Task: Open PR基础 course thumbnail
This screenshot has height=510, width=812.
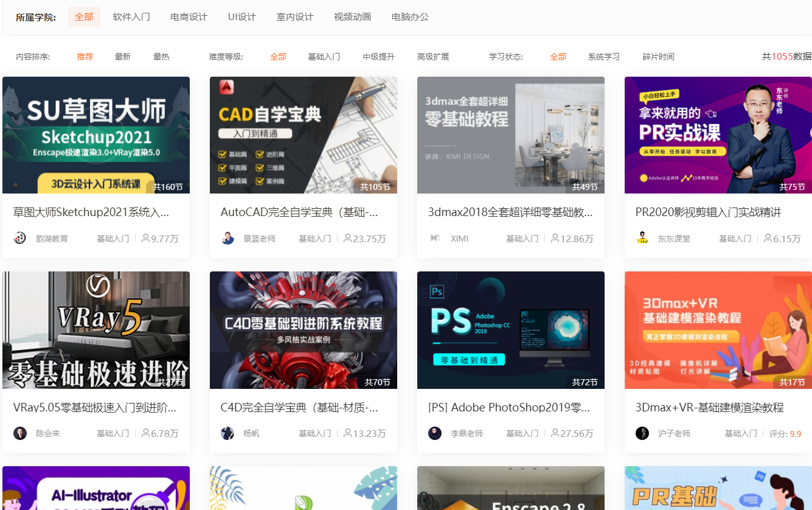Action: point(718,488)
